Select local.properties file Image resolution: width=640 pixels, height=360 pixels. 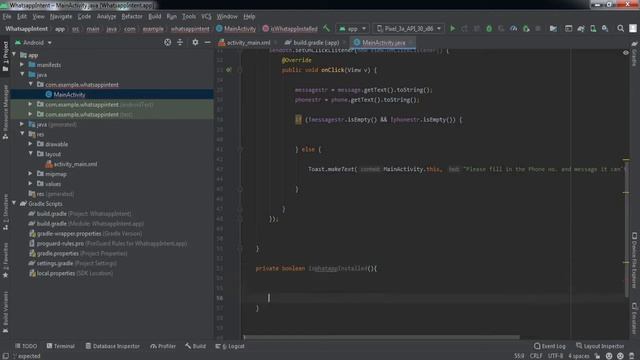(56, 273)
